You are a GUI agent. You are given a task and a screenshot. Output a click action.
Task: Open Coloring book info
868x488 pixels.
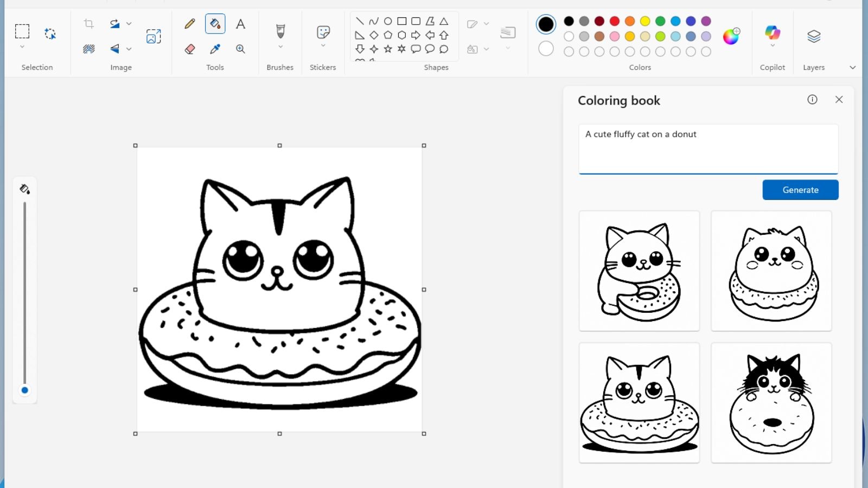[812, 100]
